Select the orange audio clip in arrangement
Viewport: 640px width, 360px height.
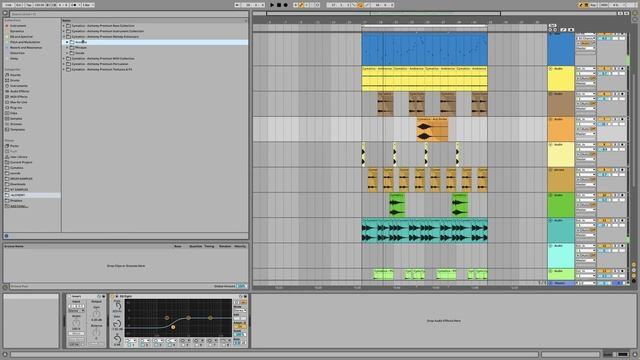click(432, 130)
